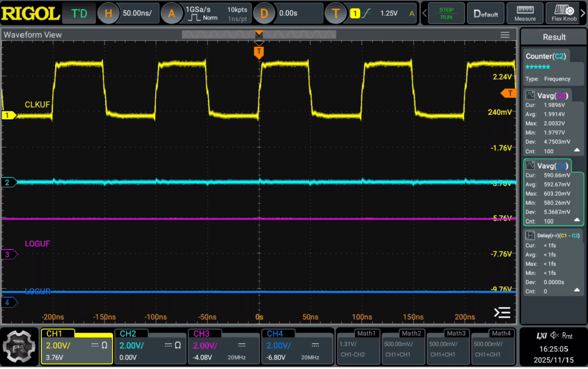
Task: Click the 10kpts memory depth readout
Action: click(x=237, y=10)
